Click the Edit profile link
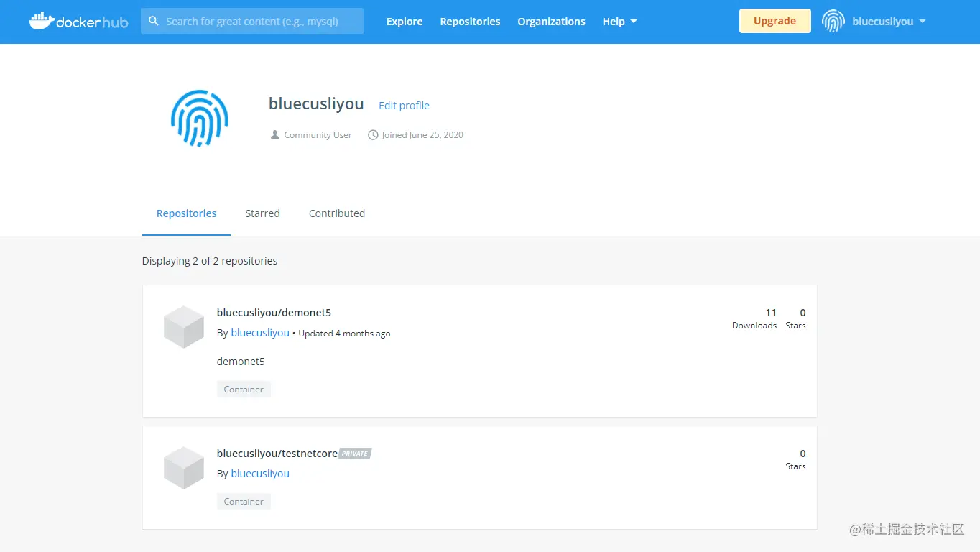 404,106
